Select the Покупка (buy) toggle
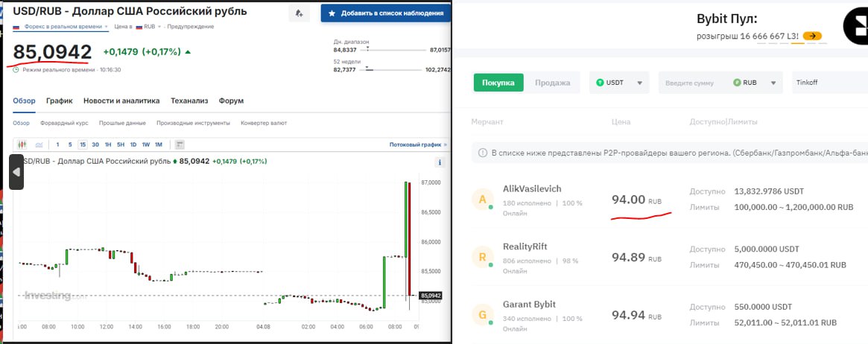The image size is (868, 344). pyautogui.click(x=498, y=83)
